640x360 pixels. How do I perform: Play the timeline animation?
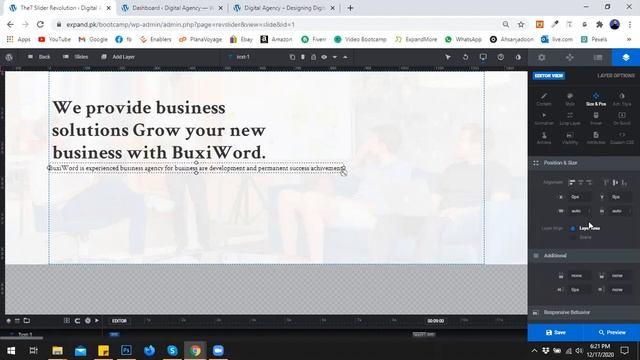97,321
